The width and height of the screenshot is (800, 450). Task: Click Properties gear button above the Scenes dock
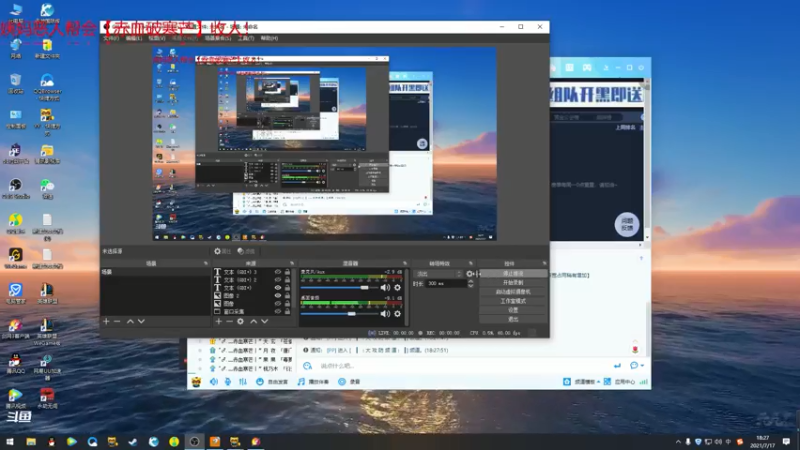click(x=222, y=251)
